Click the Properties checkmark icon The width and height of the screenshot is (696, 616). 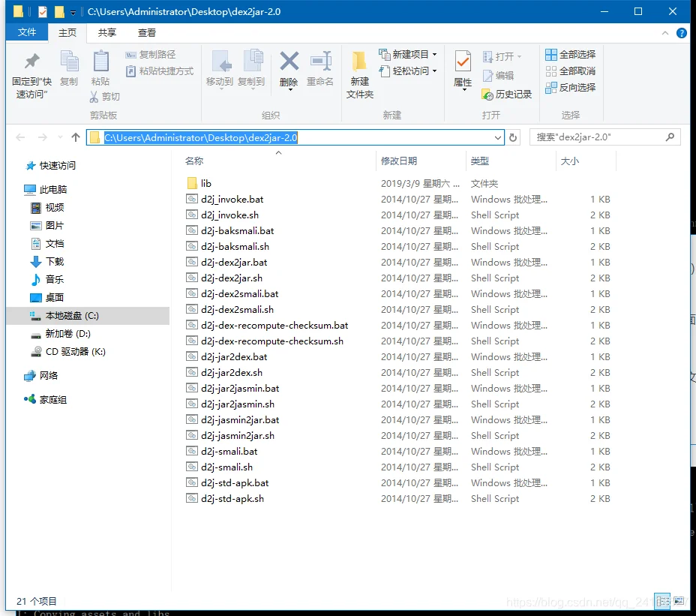[x=463, y=62]
